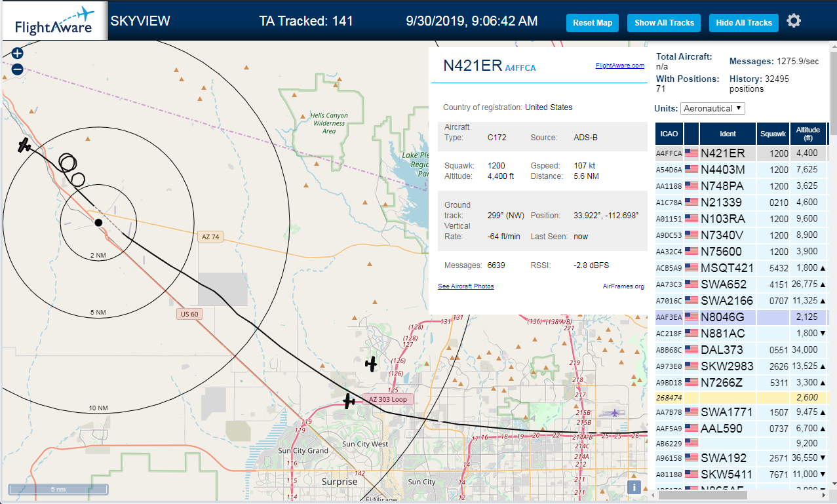Select the SWA2166 aircraft row
This screenshot has height=504, width=837.
pyautogui.click(x=741, y=301)
